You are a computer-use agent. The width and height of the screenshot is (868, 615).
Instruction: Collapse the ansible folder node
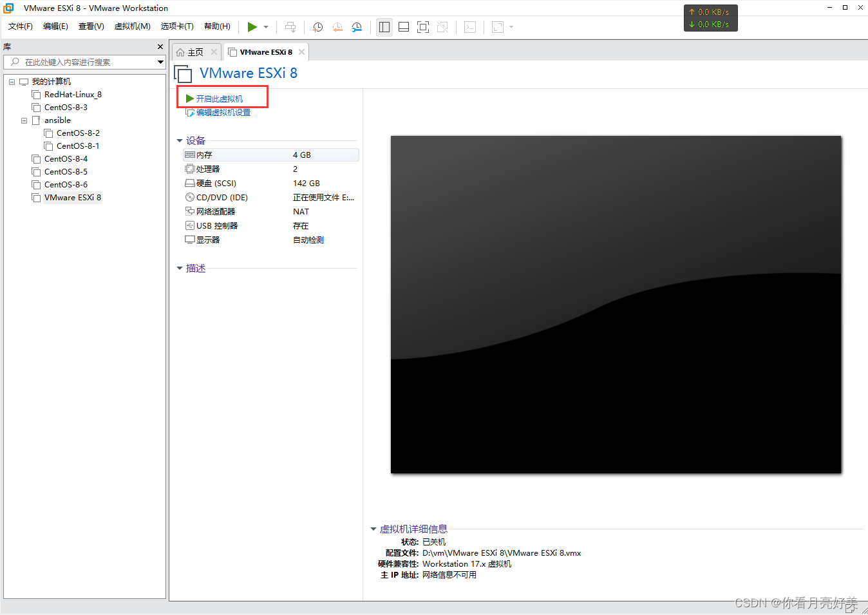click(x=24, y=120)
